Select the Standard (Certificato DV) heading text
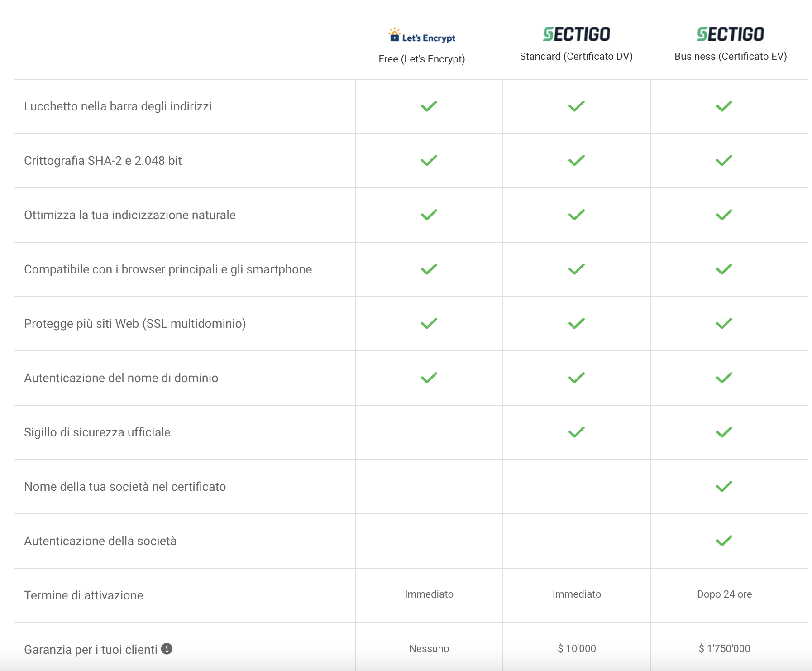Screen dimensions: 812x671 point(576,56)
